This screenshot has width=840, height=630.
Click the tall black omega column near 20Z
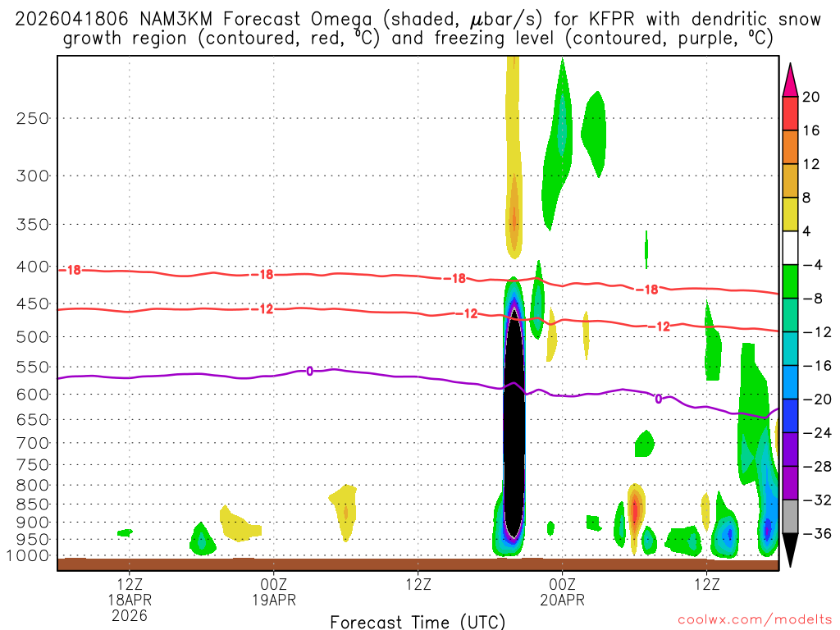click(514, 423)
